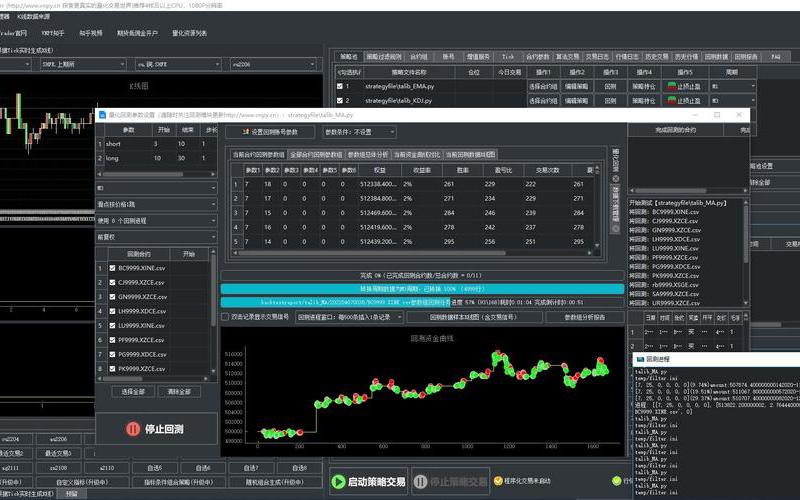The height and width of the screenshot is (500, 800).
Task: Open 参数组总体分析 tab in dialog
Action: (x=368, y=155)
